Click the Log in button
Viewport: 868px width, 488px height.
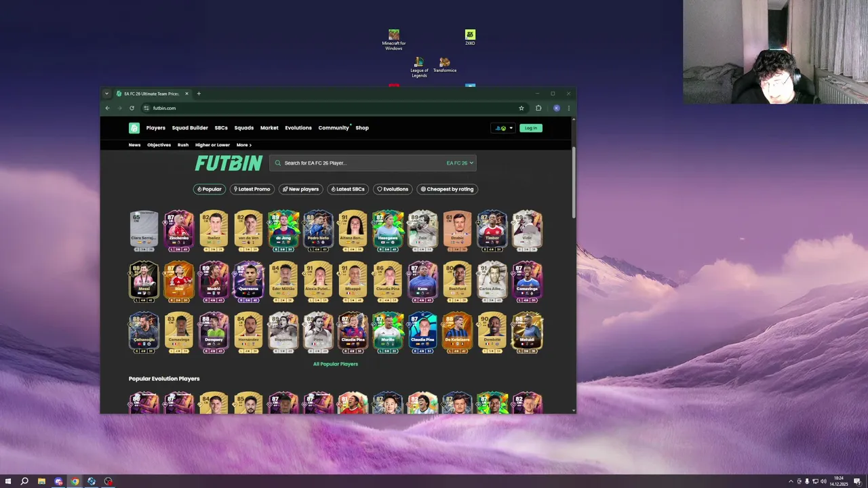tap(530, 128)
